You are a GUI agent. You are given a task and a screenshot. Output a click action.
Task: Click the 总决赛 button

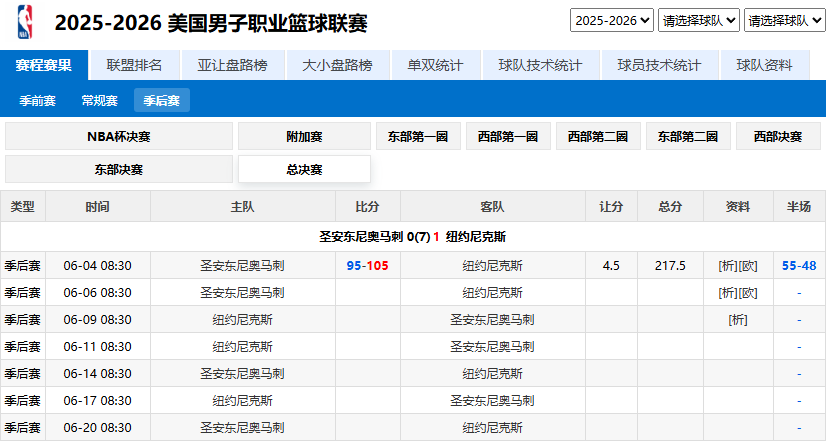(304, 169)
